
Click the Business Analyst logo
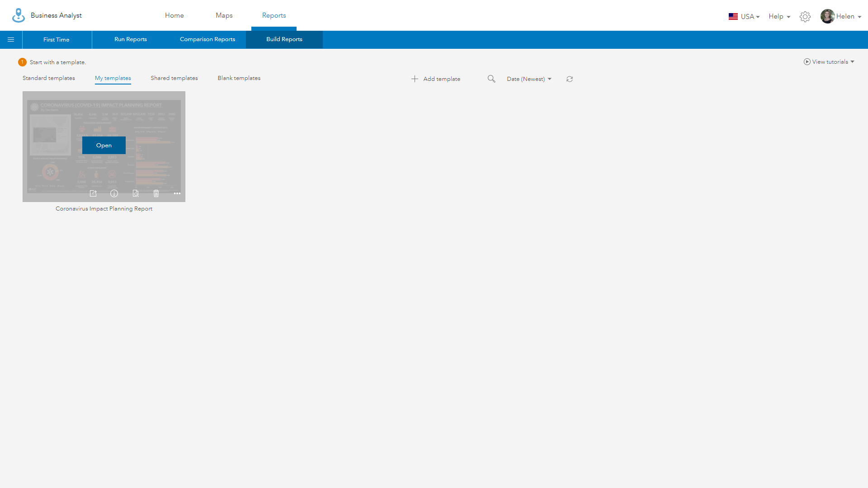point(19,15)
